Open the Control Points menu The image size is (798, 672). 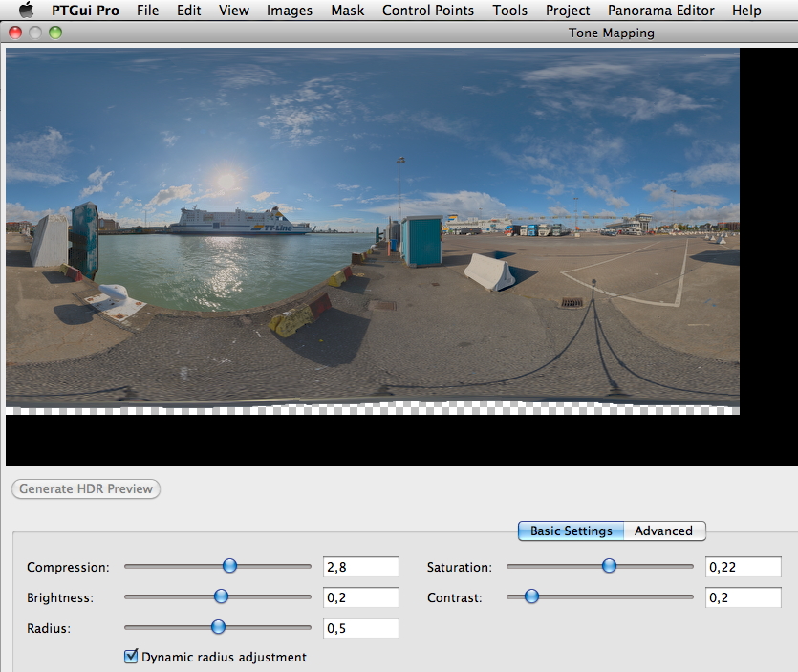(x=427, y=11)
